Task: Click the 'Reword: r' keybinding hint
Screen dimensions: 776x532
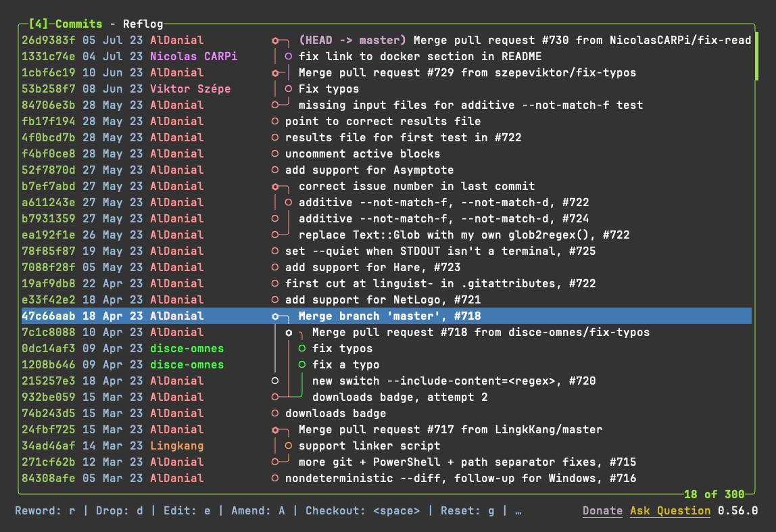Action: click(45, 511)
